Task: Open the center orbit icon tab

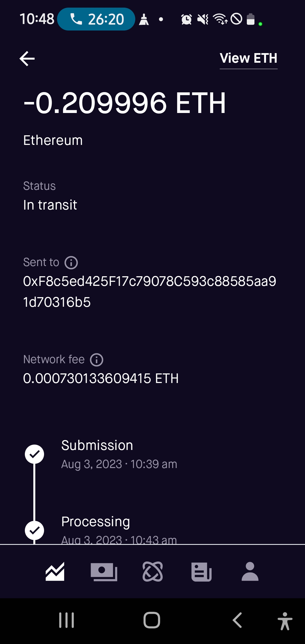Action: 152,572
